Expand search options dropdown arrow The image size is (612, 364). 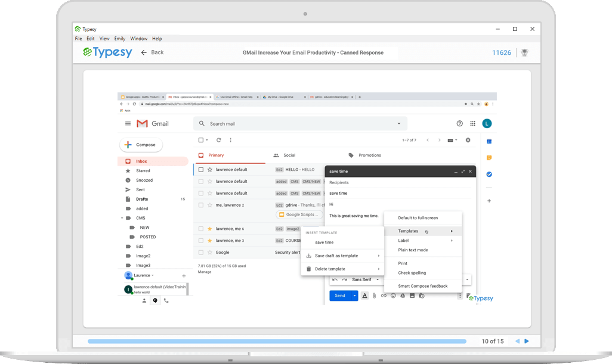tap(399, 123)
